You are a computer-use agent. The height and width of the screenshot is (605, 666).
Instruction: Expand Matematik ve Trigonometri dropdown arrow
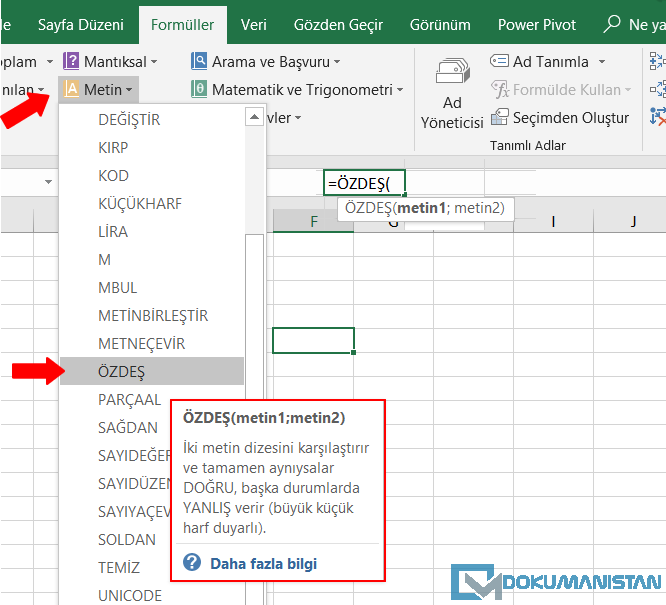pyautogui.click(x=400, y=90)
